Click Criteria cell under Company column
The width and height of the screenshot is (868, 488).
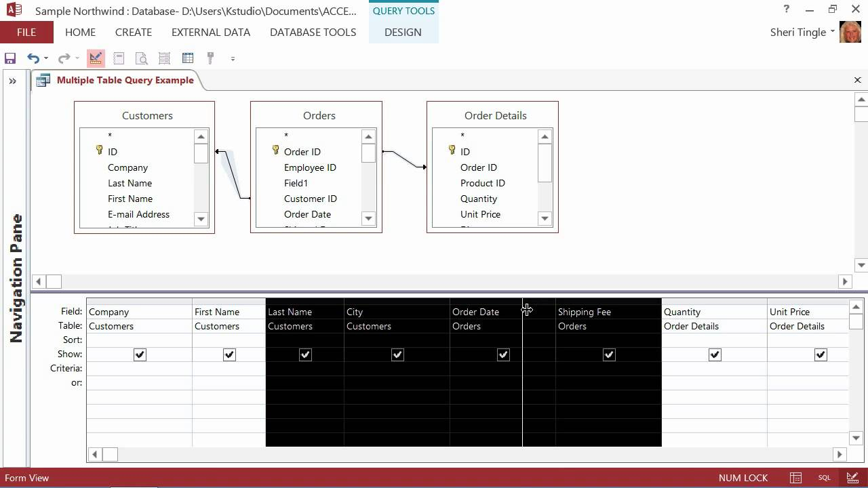[139, 369]
